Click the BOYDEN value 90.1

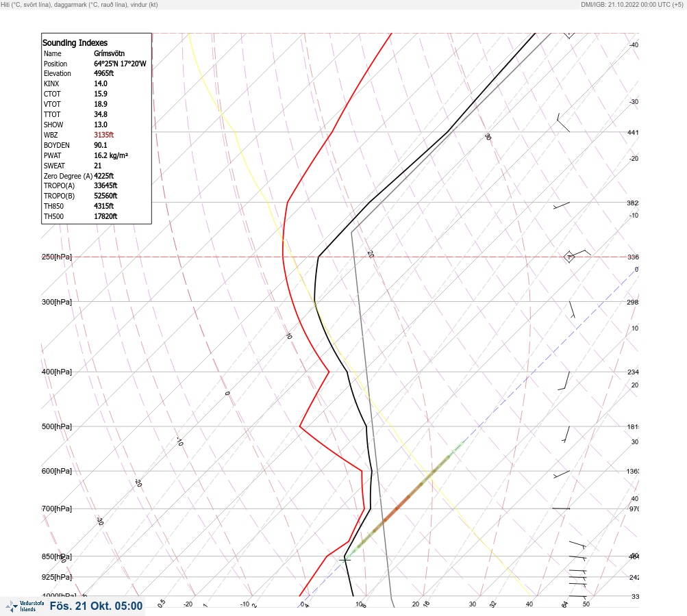101,145
